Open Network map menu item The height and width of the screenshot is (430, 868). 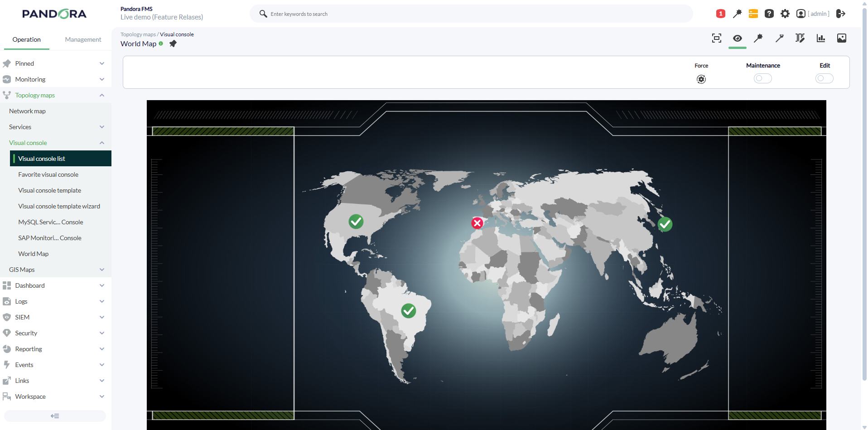click(27, 111)
